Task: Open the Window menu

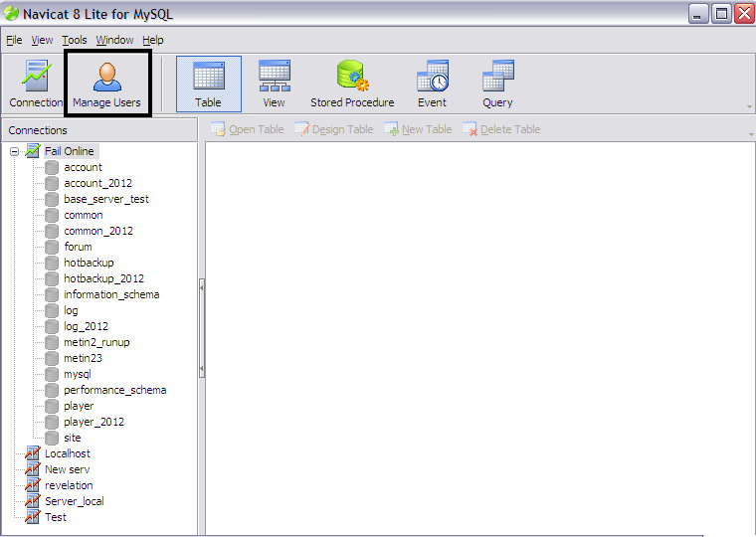Action: pyautogui.click(x=114, y=40)
